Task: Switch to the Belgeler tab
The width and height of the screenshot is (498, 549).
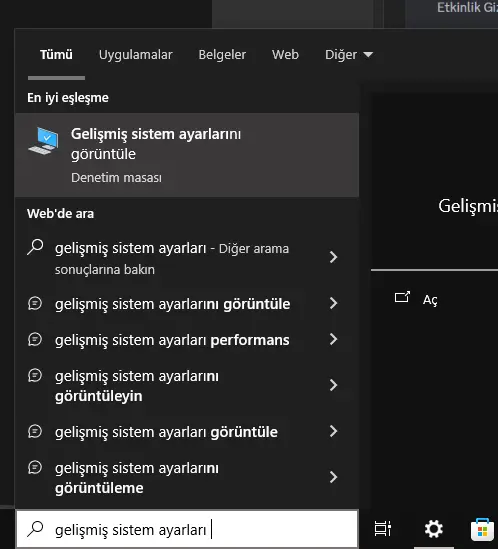Action: [222, 55]
